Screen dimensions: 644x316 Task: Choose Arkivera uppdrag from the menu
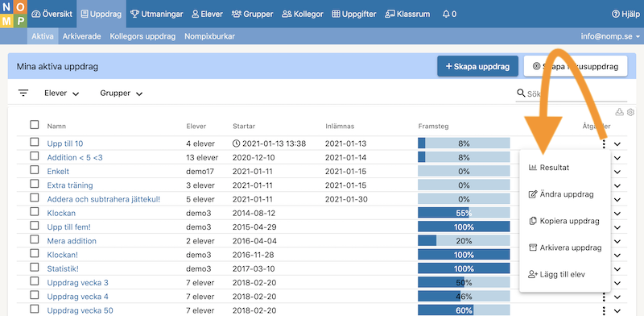[565, 247]
